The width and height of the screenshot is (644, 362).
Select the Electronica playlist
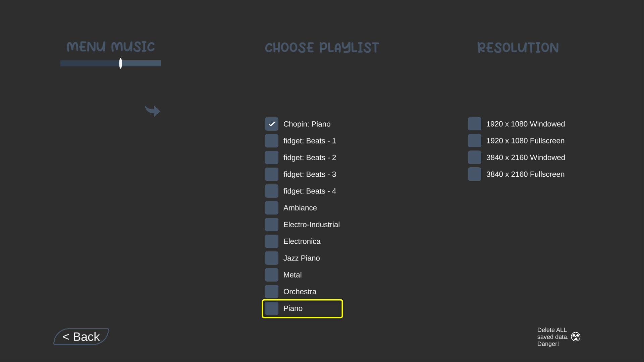[272, 241]
